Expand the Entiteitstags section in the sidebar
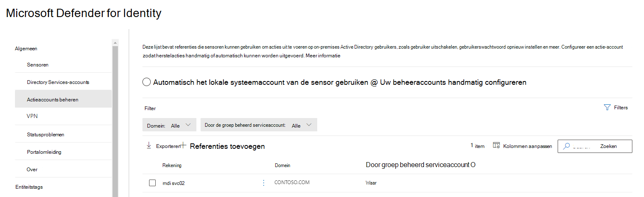Viewport: 644px width, 197px height. (x=29, y=187)
